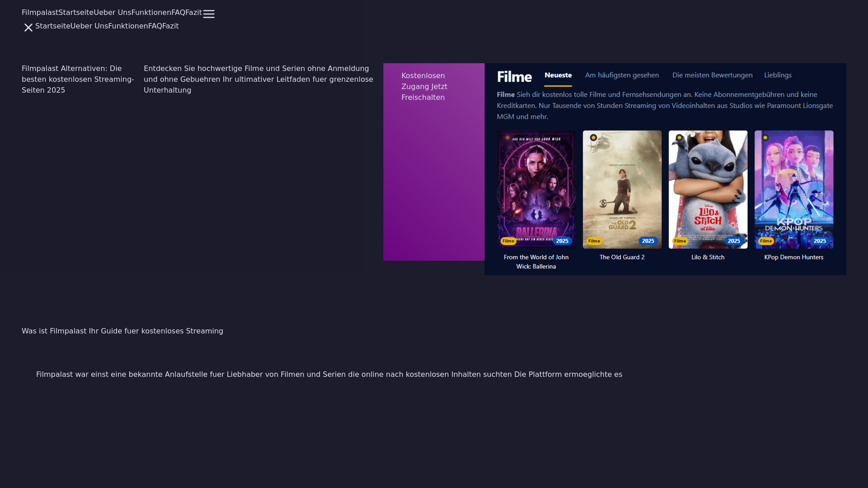The image size is (868, 488).
Task: Click the 2025 badge on KPop Demon Hunters
Action: 820,241
